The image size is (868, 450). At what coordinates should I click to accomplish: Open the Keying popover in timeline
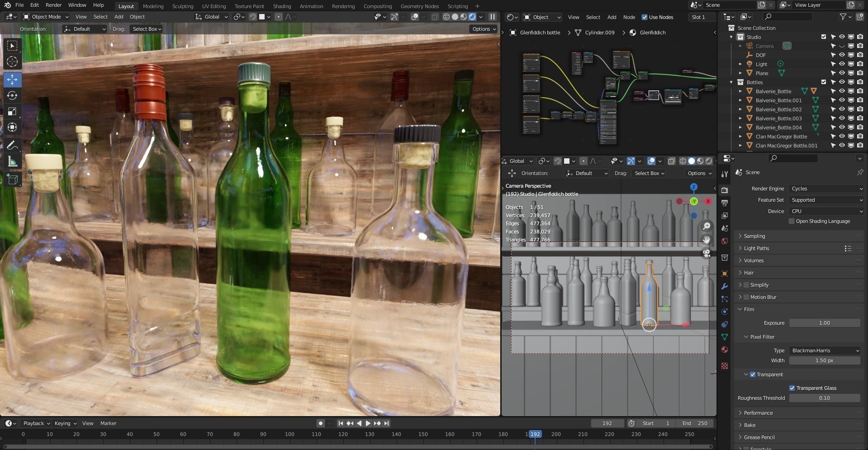pos(65,423)
